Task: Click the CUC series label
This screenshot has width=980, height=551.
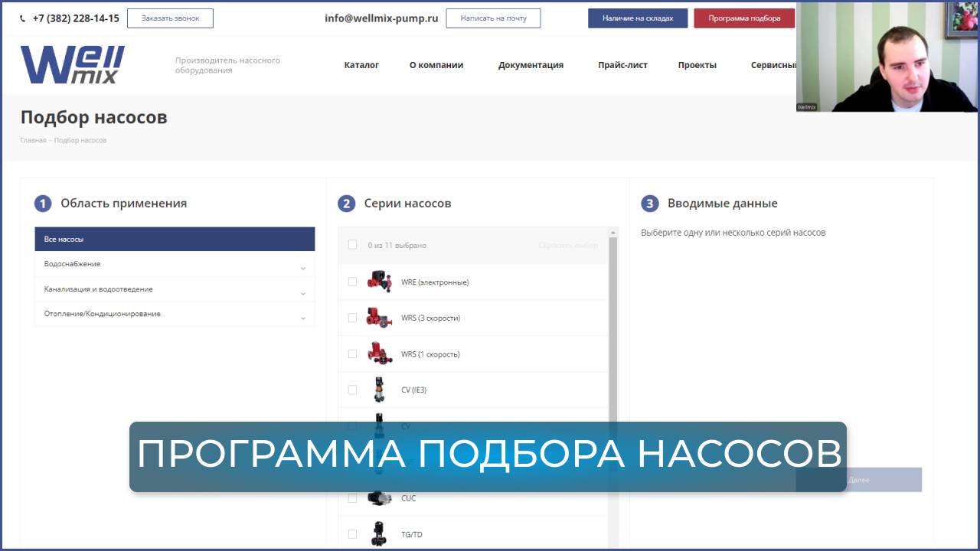Action: point(409,498)
